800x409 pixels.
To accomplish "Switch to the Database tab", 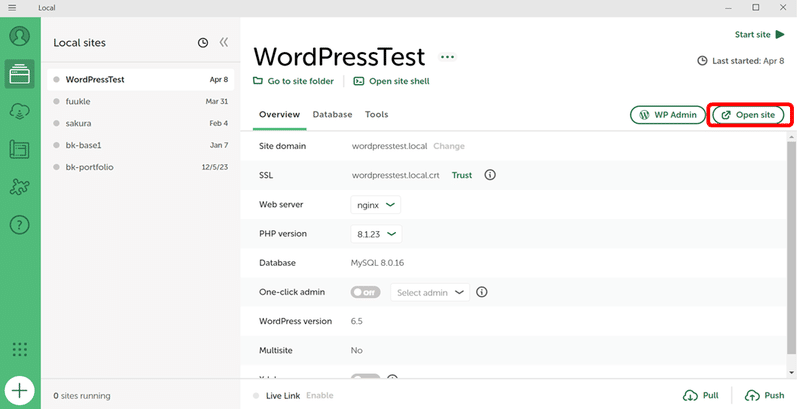I will (332, 115).
